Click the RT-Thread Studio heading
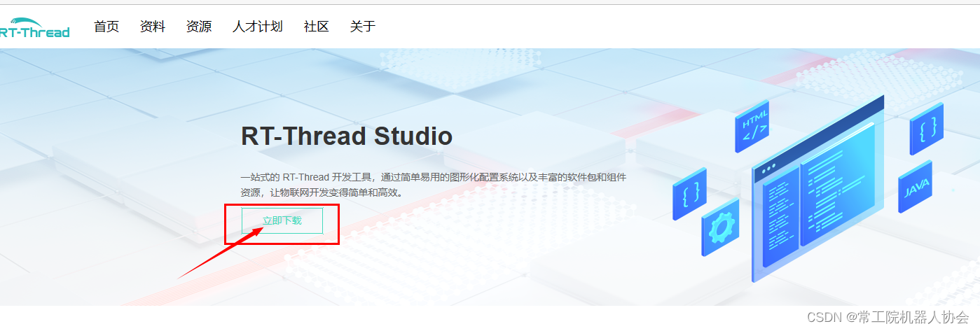The width and height of the screenshot is (980, 331). [x=347, y=136]
